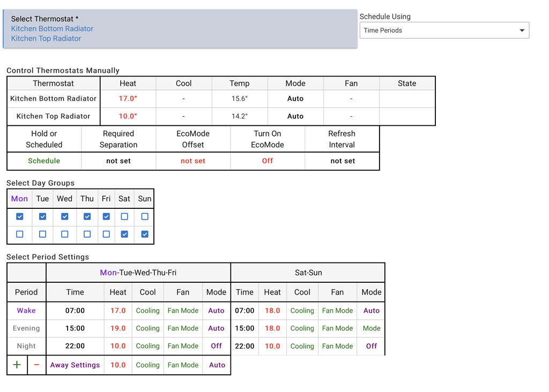Change Night weekday Mode by clicking Off
549x392 pixels.
(216, 345)
